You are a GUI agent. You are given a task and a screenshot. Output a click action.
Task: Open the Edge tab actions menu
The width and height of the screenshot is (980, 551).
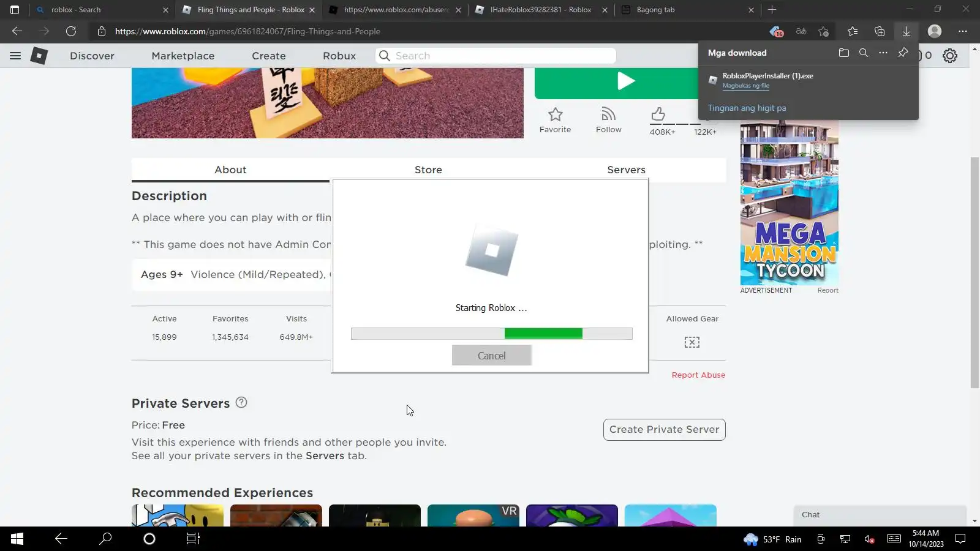tap(15, 10)
